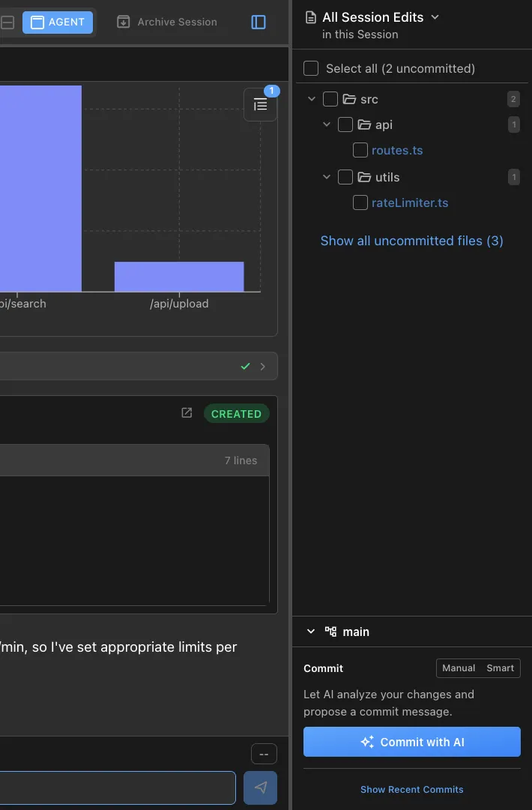
Task: Click the Commit with AI button
Action: (411, 742)
